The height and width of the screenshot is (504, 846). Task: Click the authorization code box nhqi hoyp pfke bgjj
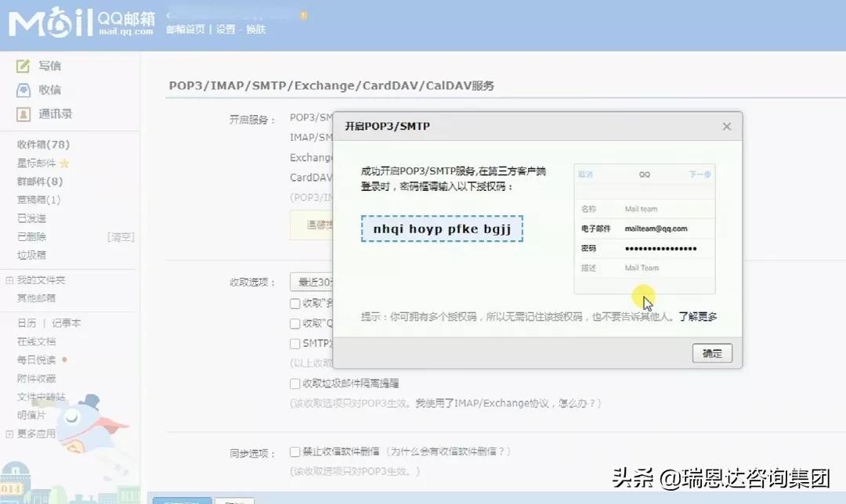[x=442, y=229]
